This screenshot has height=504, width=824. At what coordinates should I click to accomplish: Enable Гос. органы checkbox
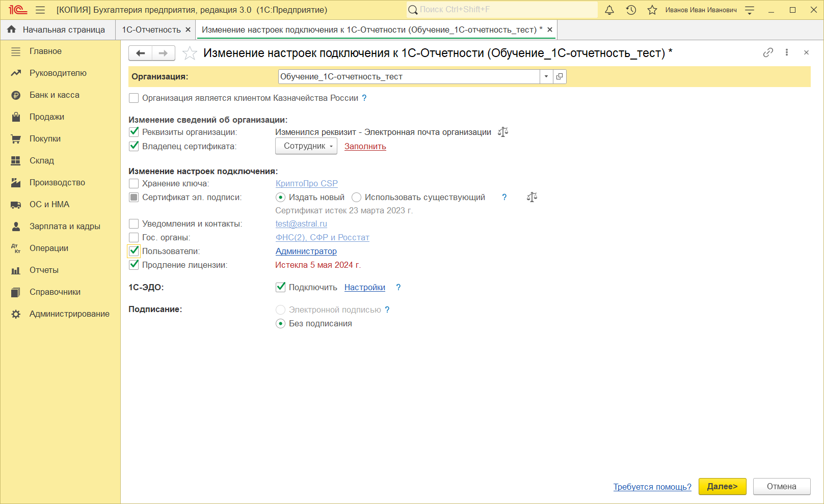click(x=134, y=237)
